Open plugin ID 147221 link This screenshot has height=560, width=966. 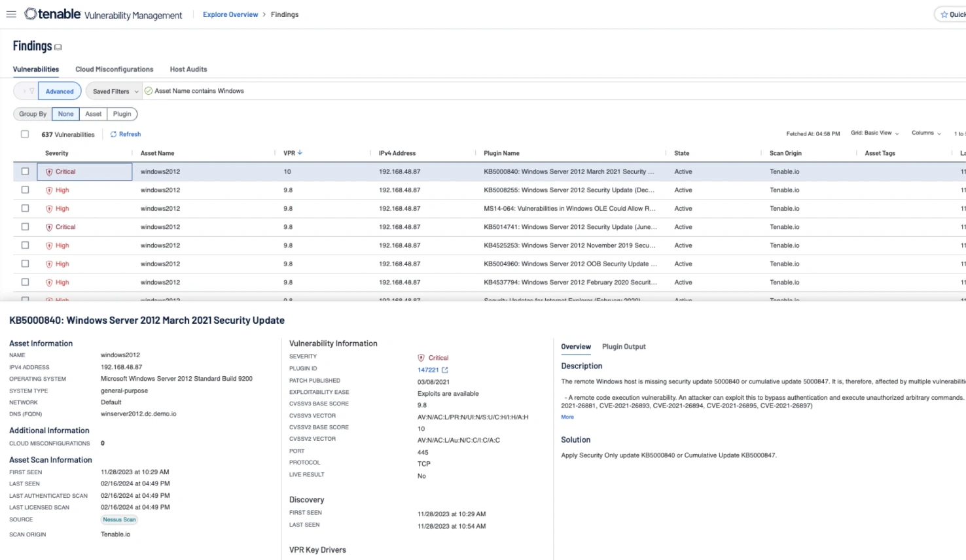click(428, 370)
